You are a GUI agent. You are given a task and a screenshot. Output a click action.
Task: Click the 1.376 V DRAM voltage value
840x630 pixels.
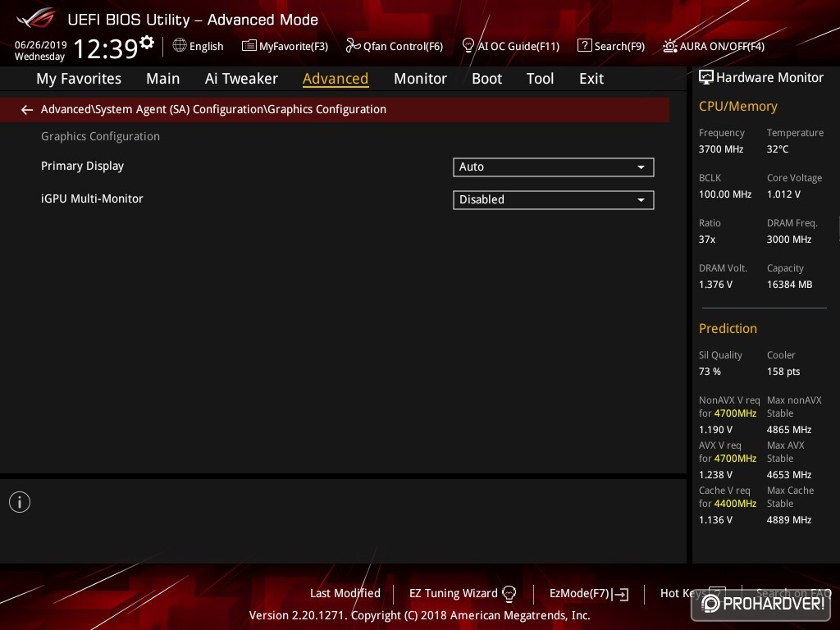tap(715, 285)
